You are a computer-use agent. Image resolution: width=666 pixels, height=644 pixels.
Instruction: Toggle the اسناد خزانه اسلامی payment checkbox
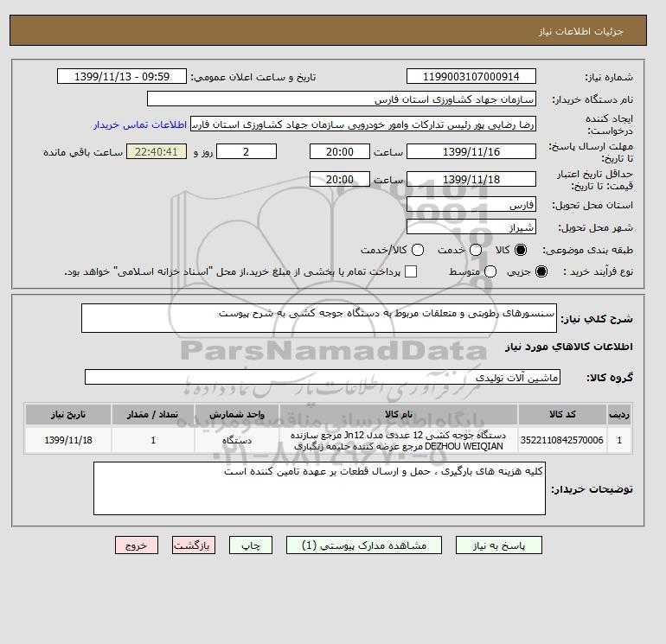point(411,271)
